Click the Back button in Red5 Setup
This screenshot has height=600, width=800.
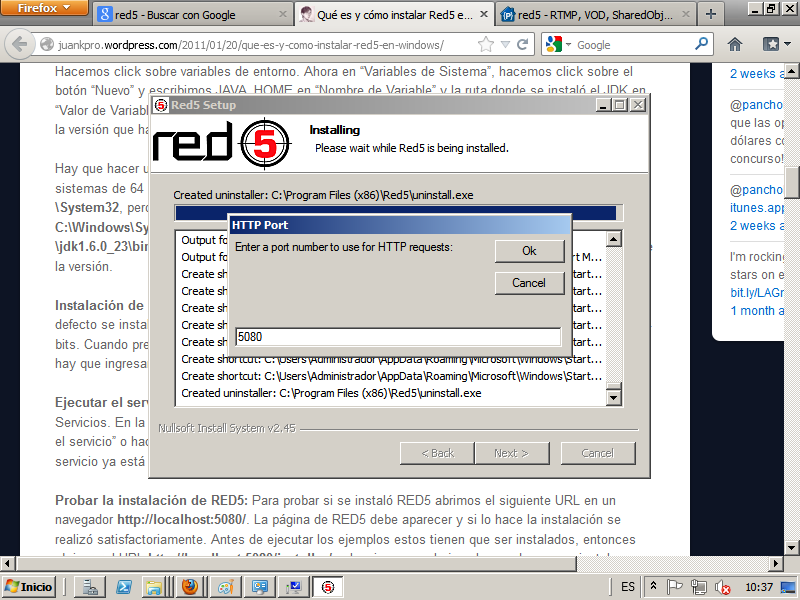pos(437,453)
